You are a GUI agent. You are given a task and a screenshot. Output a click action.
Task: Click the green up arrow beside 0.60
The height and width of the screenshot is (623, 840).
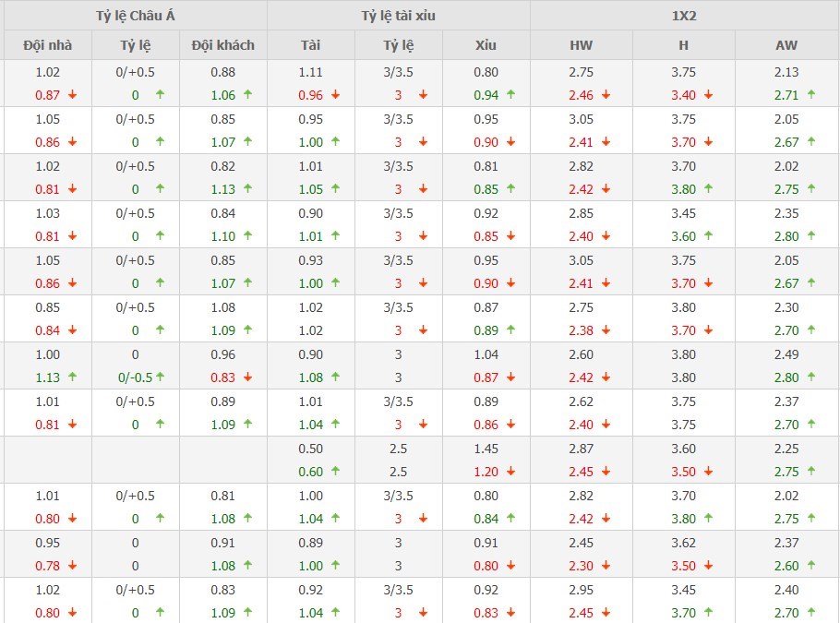[x=335, y=472]
